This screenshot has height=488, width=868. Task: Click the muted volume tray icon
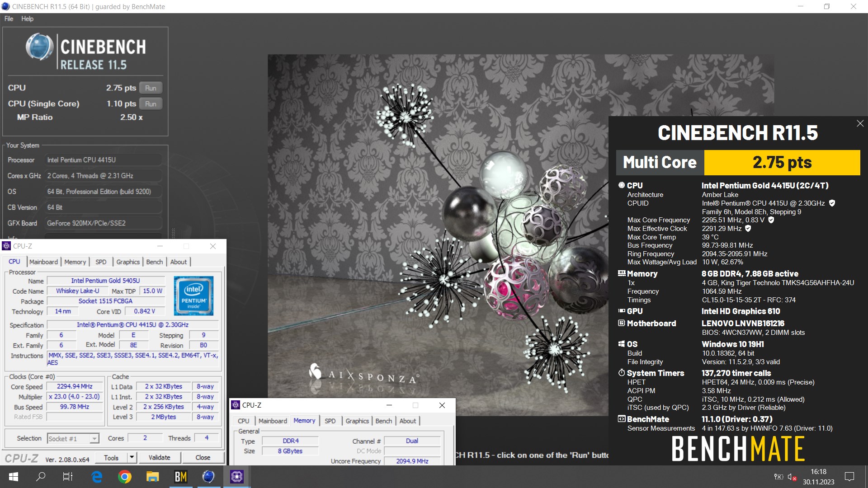[x=792, y=477]
